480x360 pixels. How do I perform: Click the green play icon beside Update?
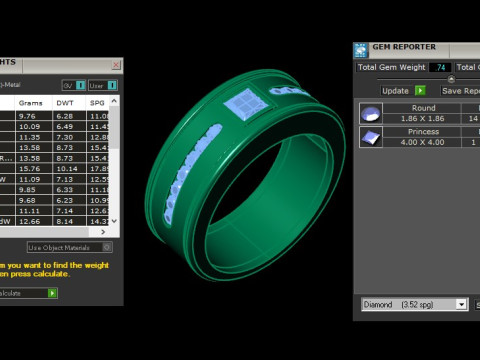pos(420,91)
